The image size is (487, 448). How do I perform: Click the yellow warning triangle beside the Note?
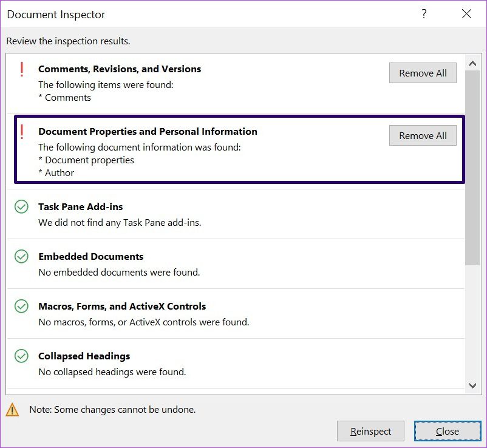(x=13, y=410)
